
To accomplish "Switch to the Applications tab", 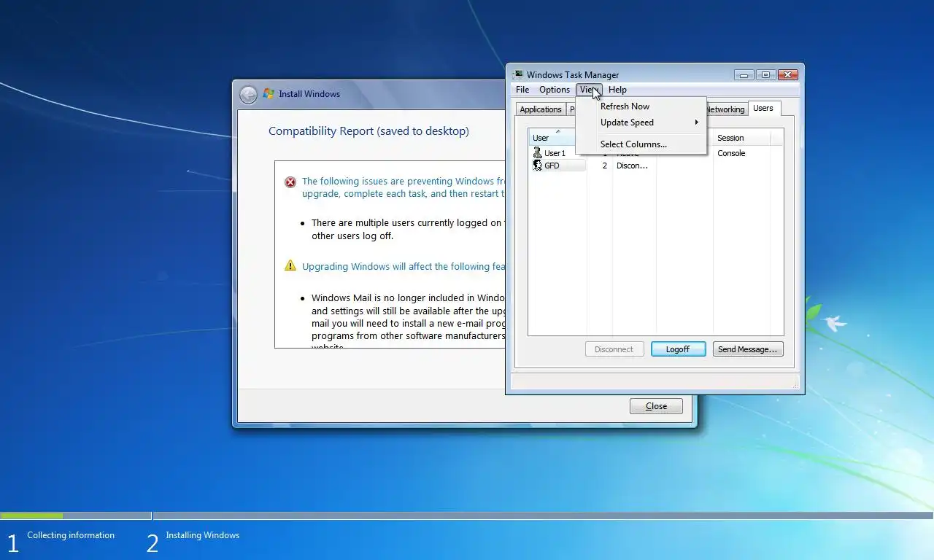I will coord(541,109).
